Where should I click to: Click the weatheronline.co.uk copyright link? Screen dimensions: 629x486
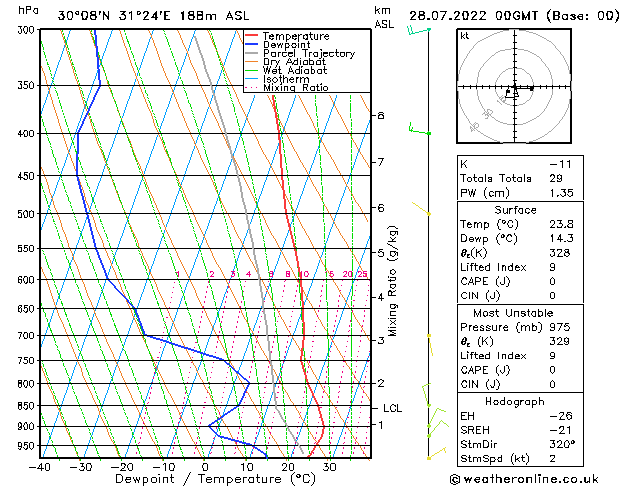point(524,479)
